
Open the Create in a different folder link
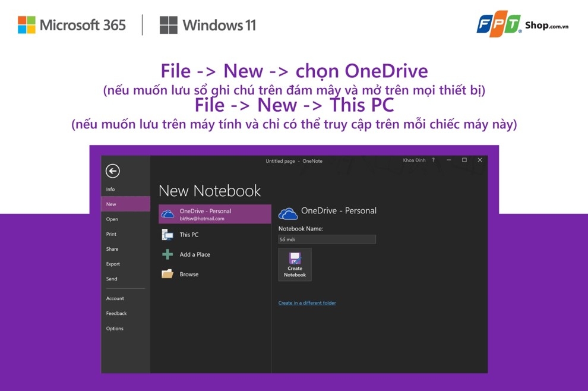click(x=307, y=302)
